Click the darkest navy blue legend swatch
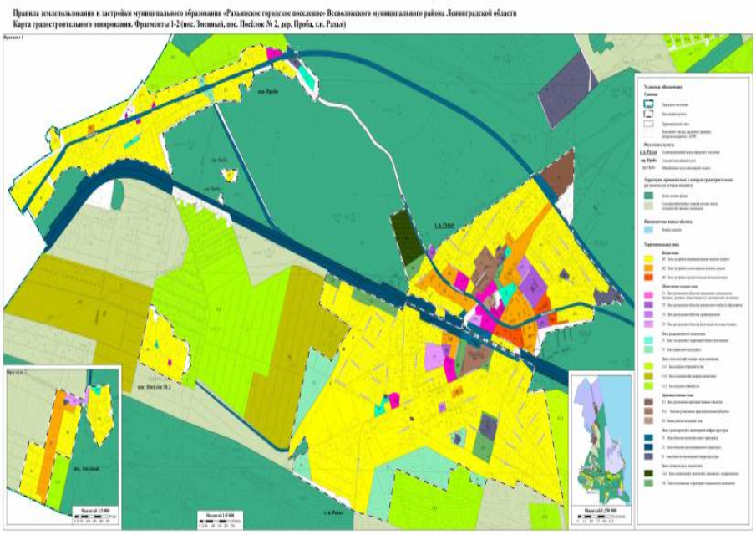 click(x=649, y=447)
